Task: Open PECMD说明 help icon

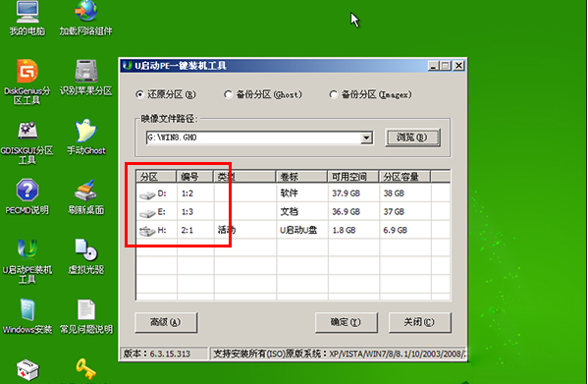Action: click(x=27, y=196)
